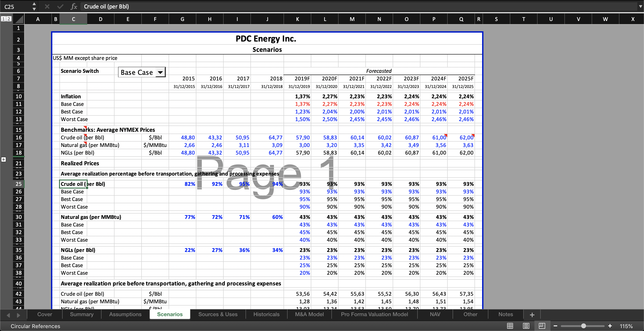
Task: Click the 2024F crude oil 61,00 cell
Action: [434, 138]
